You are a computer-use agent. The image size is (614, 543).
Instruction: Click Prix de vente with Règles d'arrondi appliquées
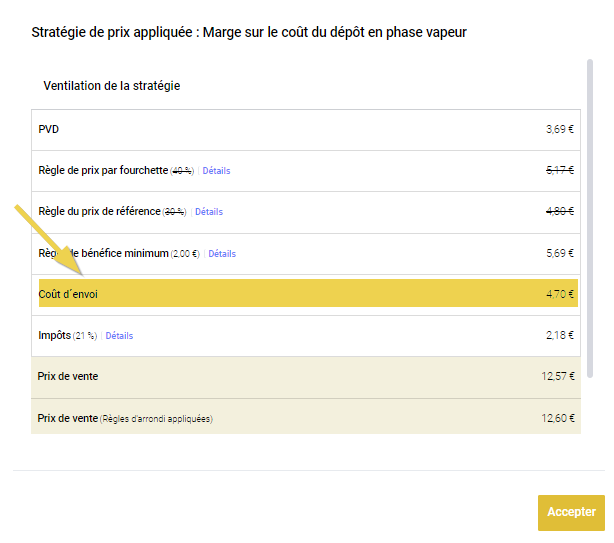[x=125, y=418]
